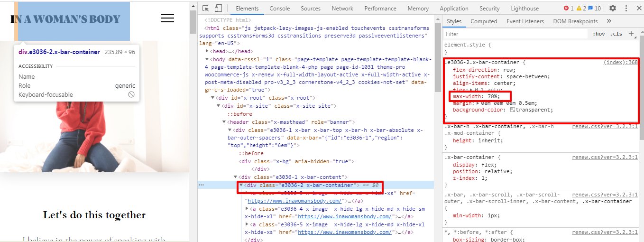Open the Network tab
This screenshot has height=242, width=644.
click(x=342, y=8)
